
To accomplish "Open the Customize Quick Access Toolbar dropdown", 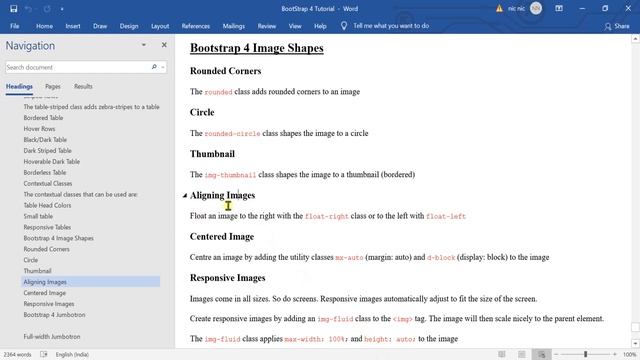I will point(62,9).
